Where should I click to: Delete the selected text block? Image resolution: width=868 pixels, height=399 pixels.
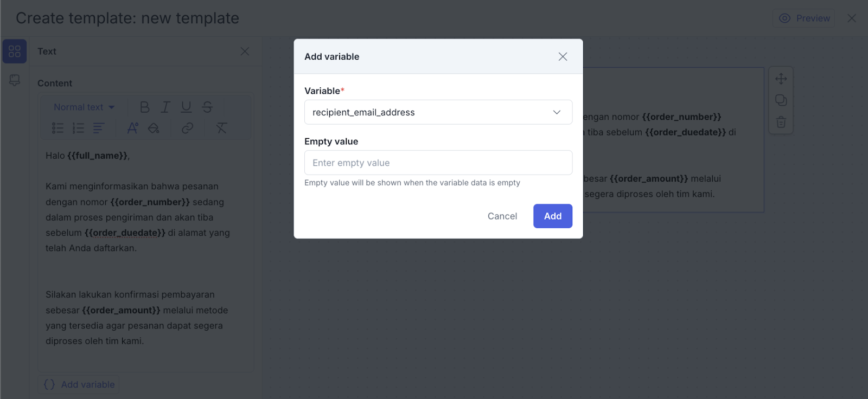coord(781,122)
